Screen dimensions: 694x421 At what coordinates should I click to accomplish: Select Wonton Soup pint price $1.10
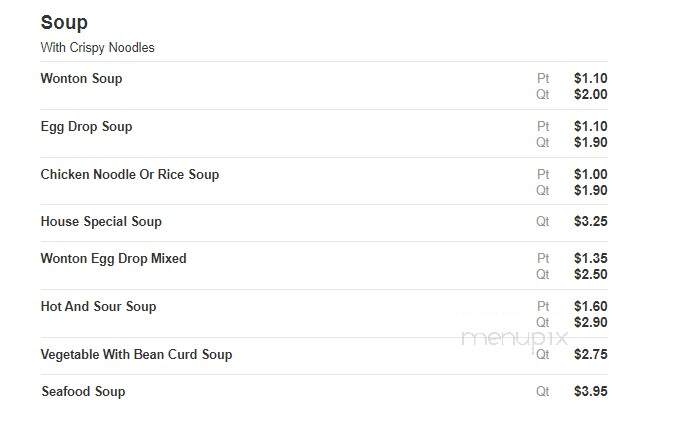pos(590,78)
